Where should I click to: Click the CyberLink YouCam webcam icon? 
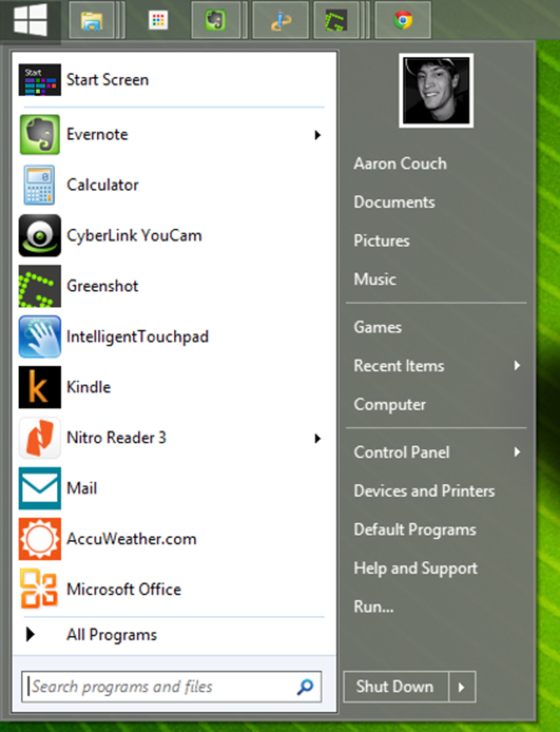click(x=40, y=236)
